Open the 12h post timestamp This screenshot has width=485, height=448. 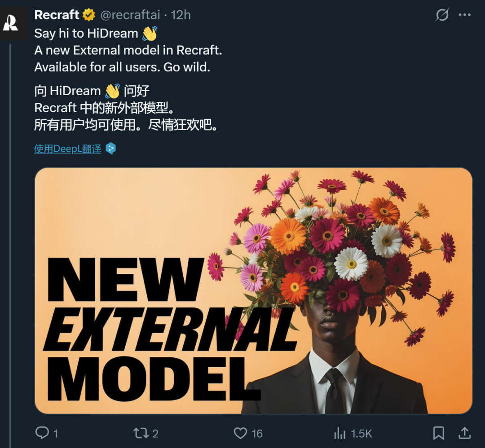tap(181, 15)
